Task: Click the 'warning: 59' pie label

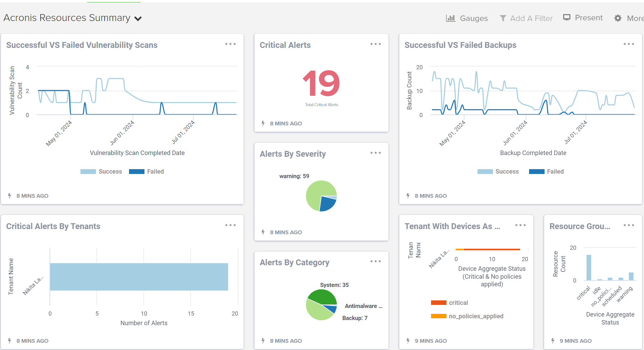Action: click(x=294, y=176)
